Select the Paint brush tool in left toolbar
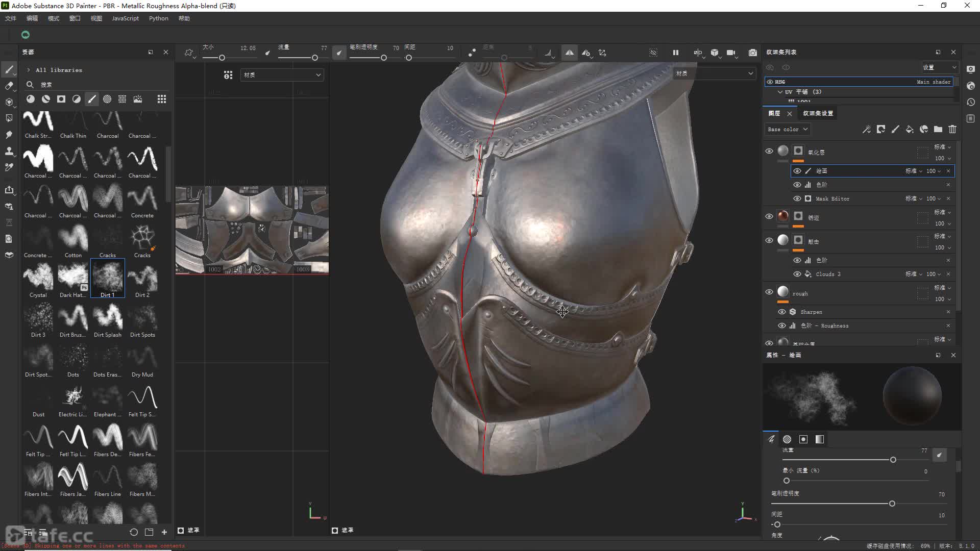This screenshot has width=980, height=551. pos(9,69)
